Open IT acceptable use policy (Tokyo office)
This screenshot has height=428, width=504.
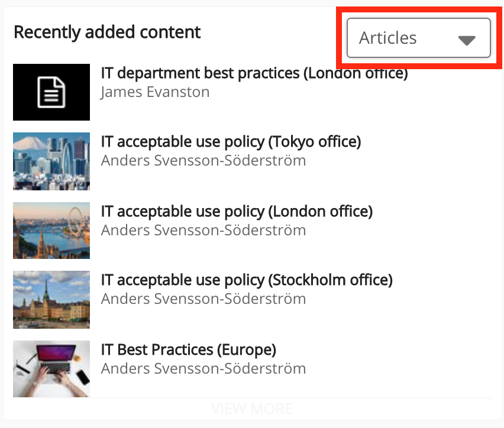pos(231,142)
